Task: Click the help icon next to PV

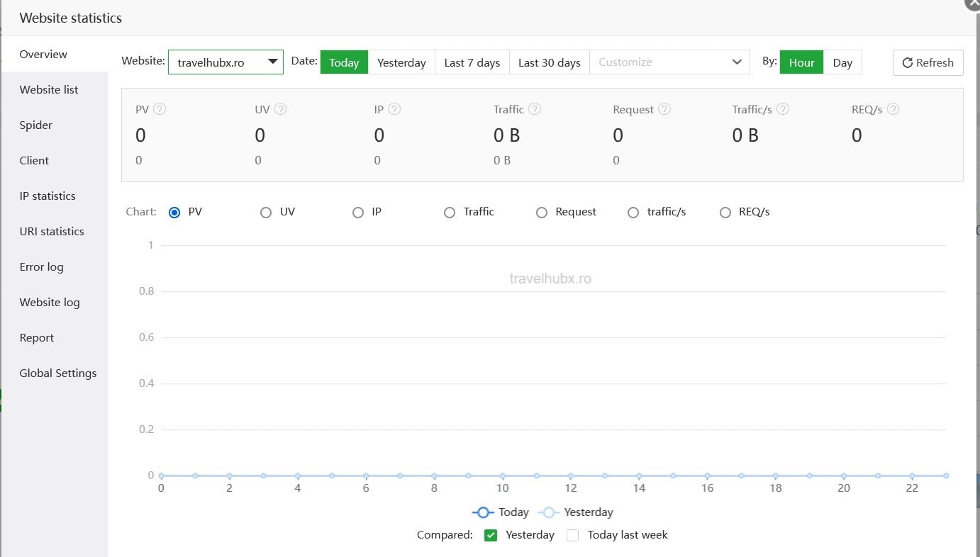Action: tap(160, 109)
